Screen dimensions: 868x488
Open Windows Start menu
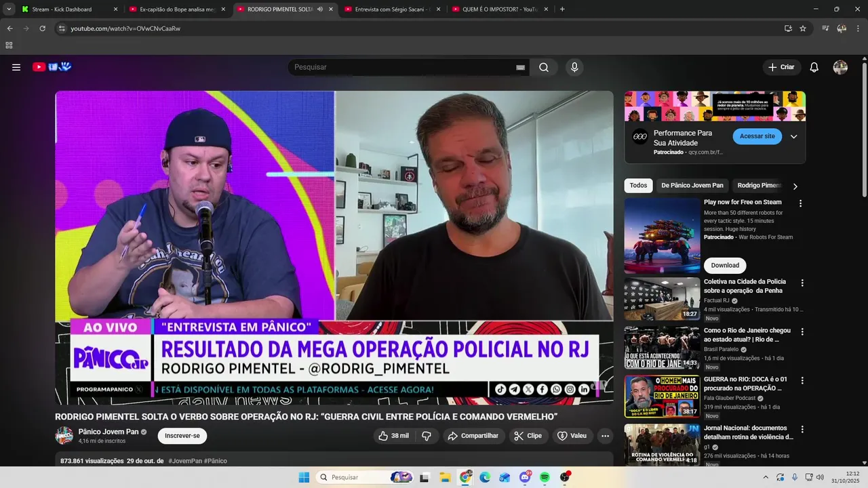(x=304, y=477)
